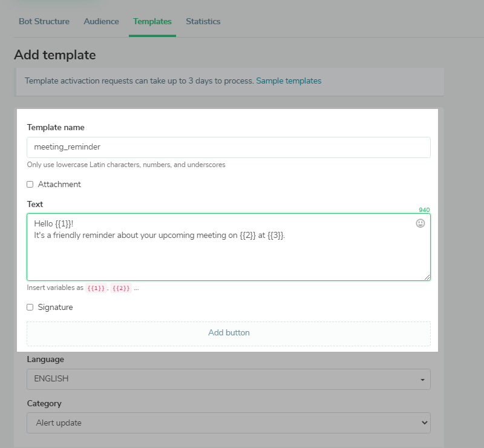Viewport: 484px width, 448px height.
Task: Tick the Signature checkbox
Action: [x=30, y=308]
